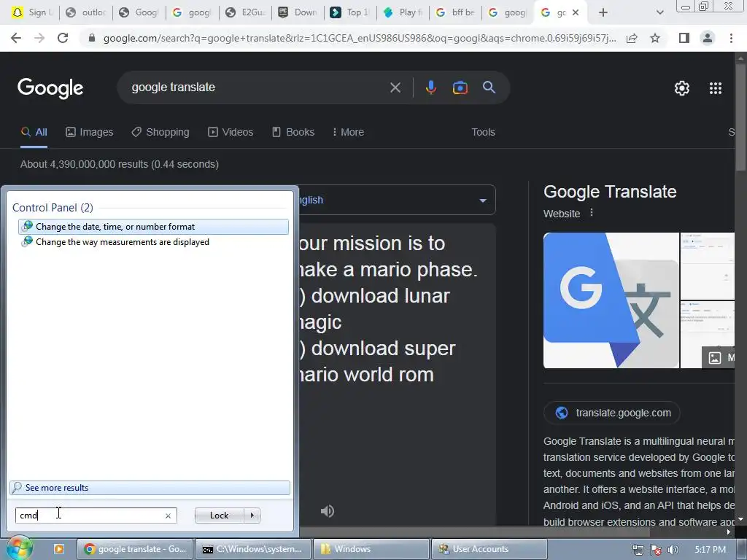Reload the Google search page
Image resolution: width=747 pixels, height=560 pixels.
pyautogui.click(x=63, y=38)
